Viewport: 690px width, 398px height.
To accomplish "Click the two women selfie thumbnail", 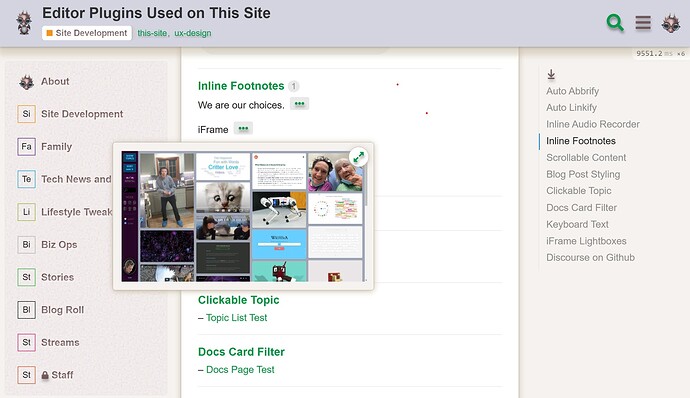I will pos(335,172).
